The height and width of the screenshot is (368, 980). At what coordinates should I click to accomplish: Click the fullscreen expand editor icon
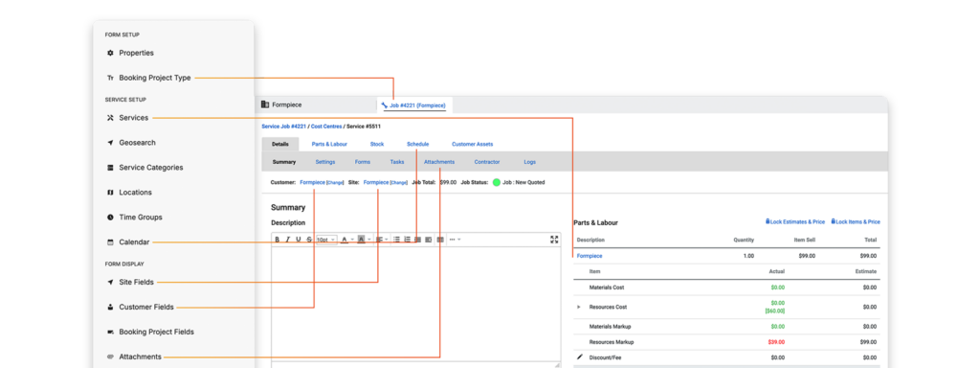pos(554,239)
